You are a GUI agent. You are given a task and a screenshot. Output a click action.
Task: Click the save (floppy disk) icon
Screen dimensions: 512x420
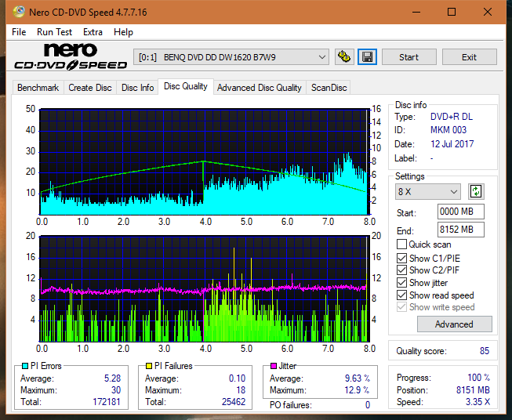pyautogui.click(x=367, y=57)
